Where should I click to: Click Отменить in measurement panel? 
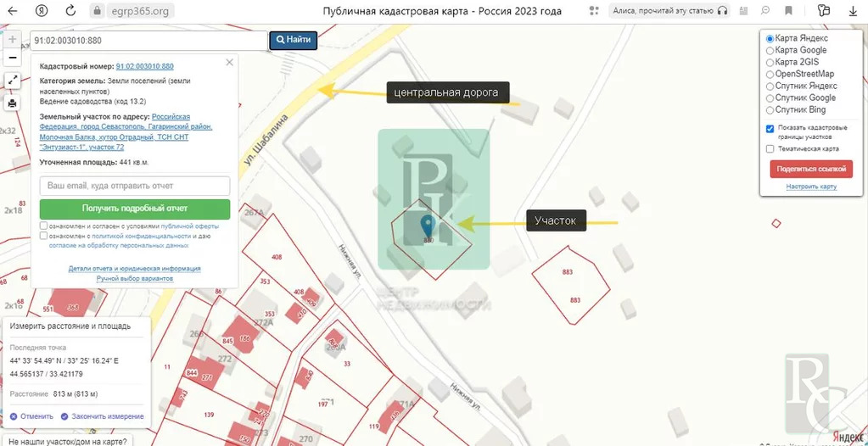coord(32,416)
